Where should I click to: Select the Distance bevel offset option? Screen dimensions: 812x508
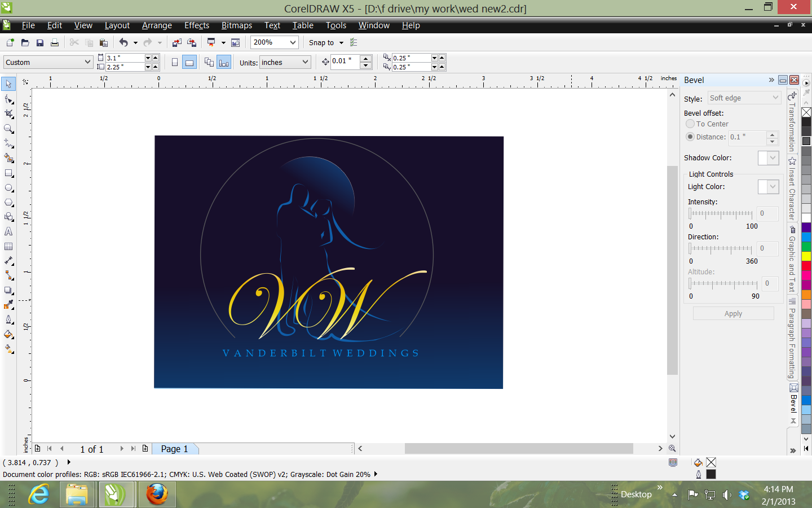click(690, 137)
